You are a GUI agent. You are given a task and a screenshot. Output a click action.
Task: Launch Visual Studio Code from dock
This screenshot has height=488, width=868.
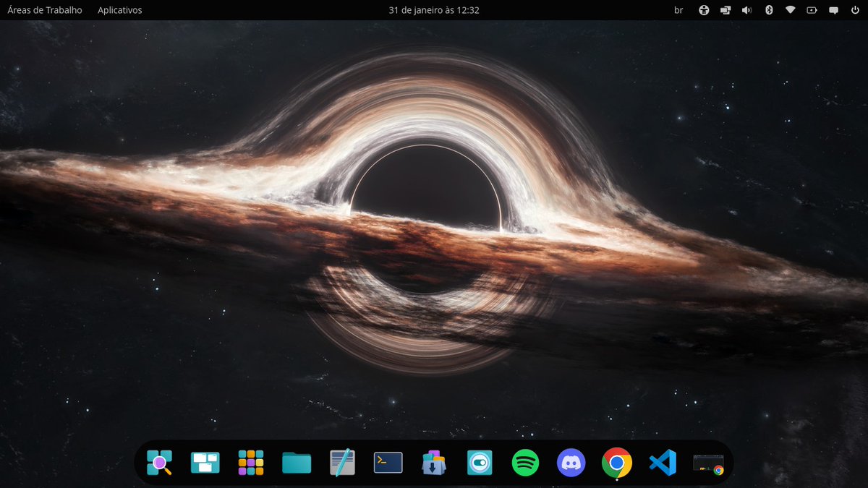pyautogui.click(x=663, y=462)
